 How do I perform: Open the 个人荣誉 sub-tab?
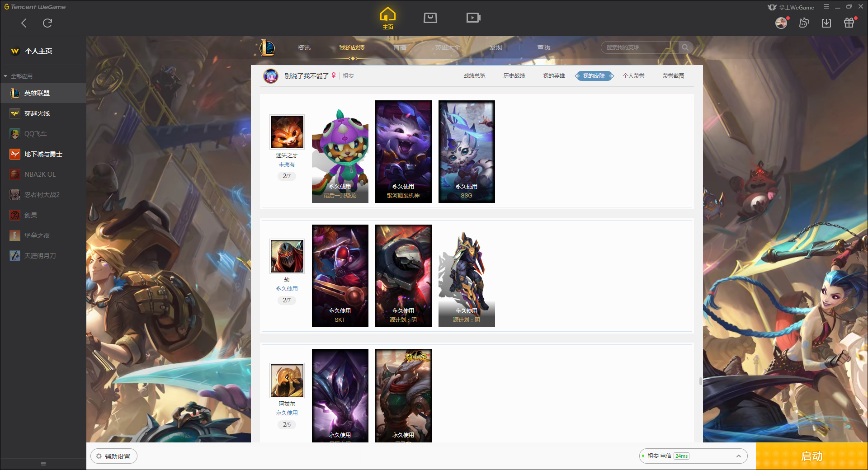[633, 76]
